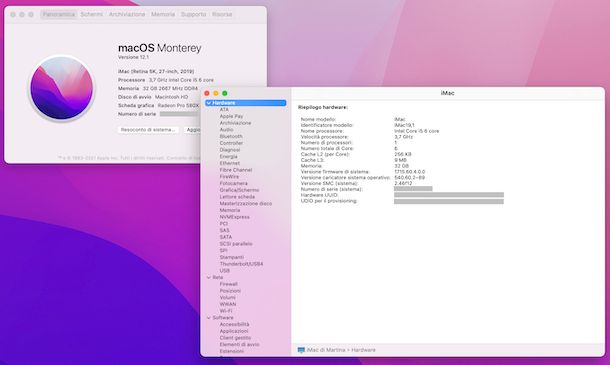Select SATA in the sidebar

point(226,237)
